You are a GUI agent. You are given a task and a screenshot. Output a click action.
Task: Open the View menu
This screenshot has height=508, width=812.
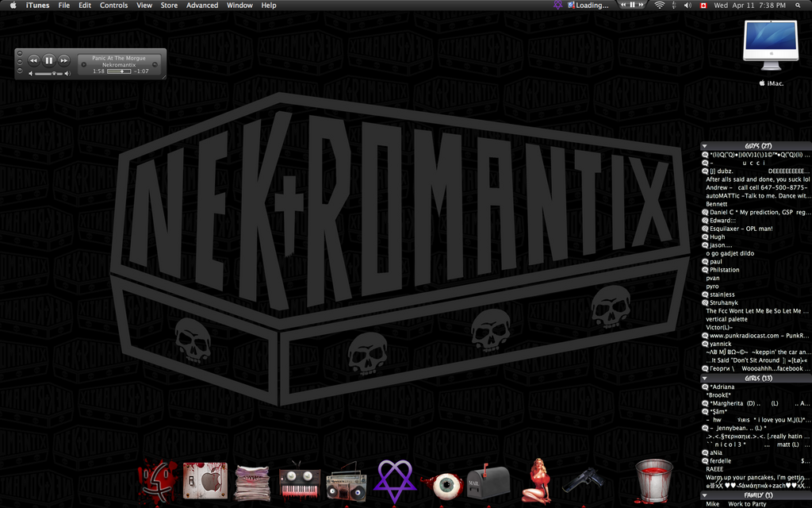[x=144, y=6]
